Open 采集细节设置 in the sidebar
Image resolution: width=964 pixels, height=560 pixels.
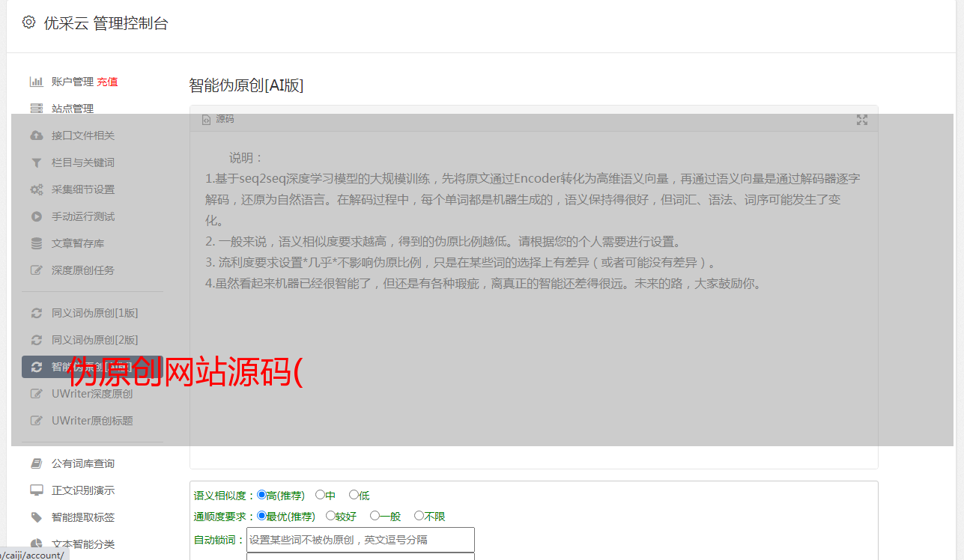tap(83, 189)
